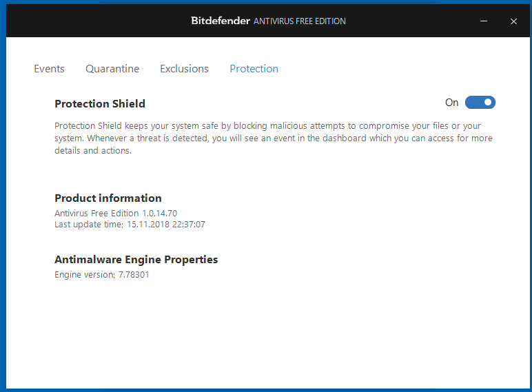
Task: Disable the Protection Shield toggle switch
Action: point(480,103)
